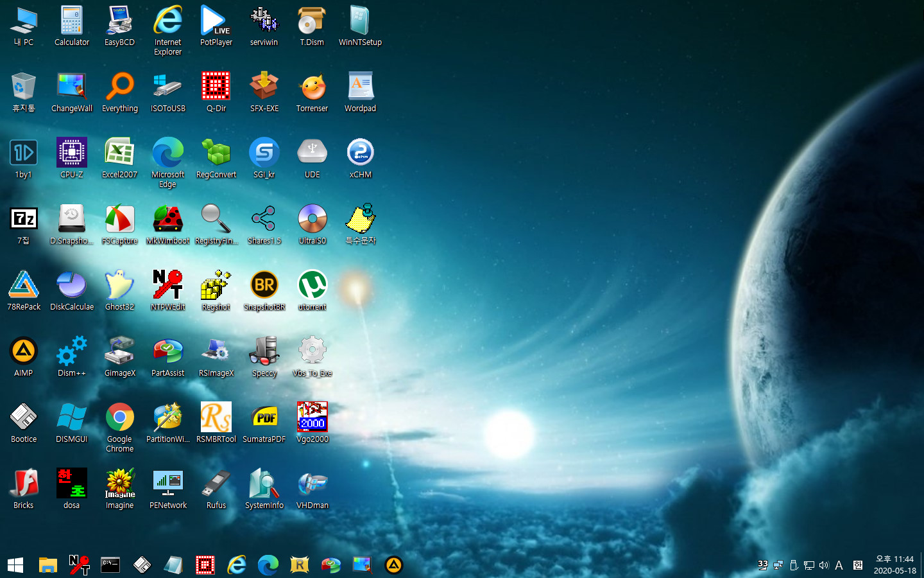This screenshot has width=924, height=578.
Task: Open ChangeWall desktop icon
Action: pyautogui.click(x=72, y=92)
